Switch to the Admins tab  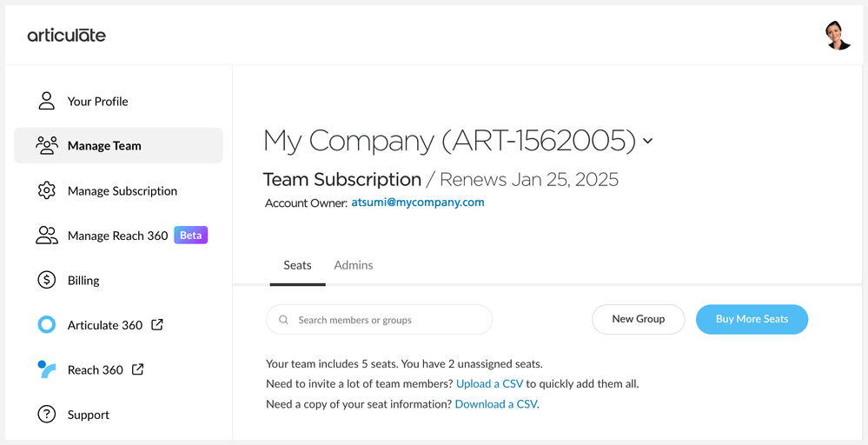[x=354, y=266]
